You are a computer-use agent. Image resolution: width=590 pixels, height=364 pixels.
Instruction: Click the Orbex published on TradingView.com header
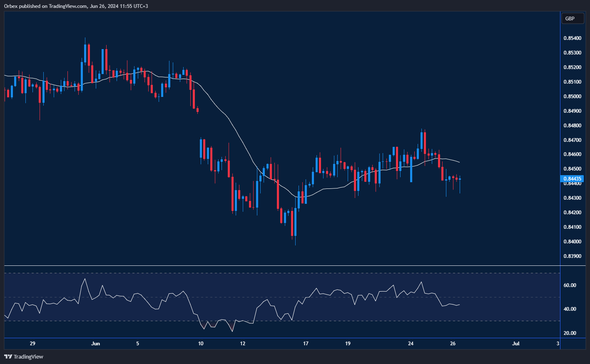pos(76,6)
